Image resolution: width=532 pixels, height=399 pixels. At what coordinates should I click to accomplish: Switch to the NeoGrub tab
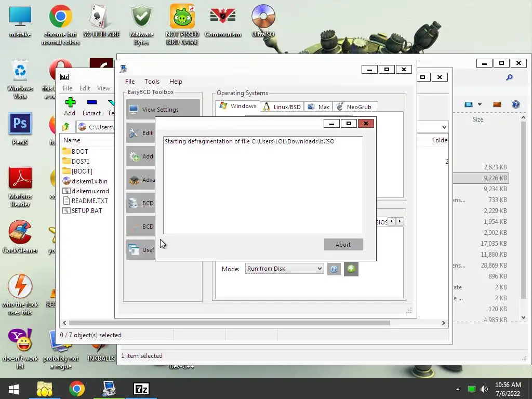pos(354,107)
